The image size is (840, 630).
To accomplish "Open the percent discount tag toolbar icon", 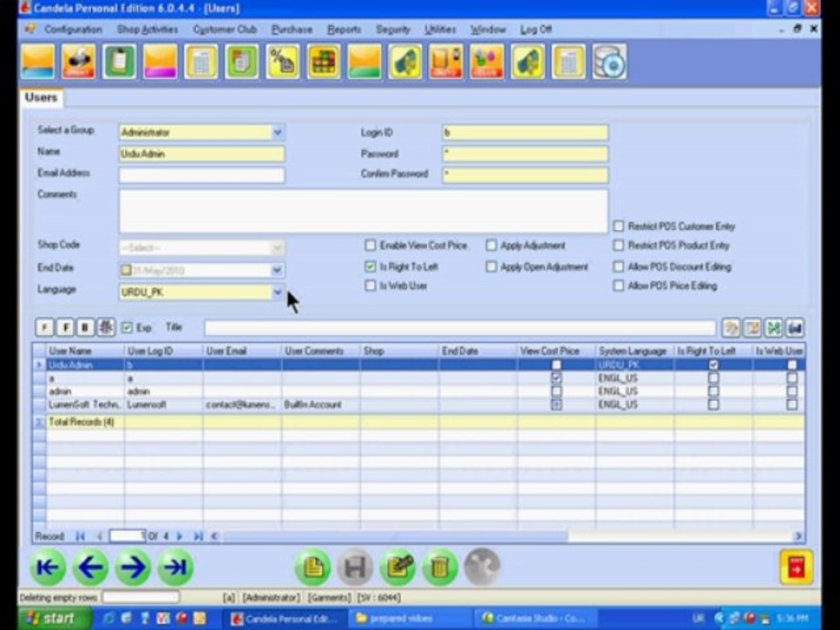I will tap(283, 61).
